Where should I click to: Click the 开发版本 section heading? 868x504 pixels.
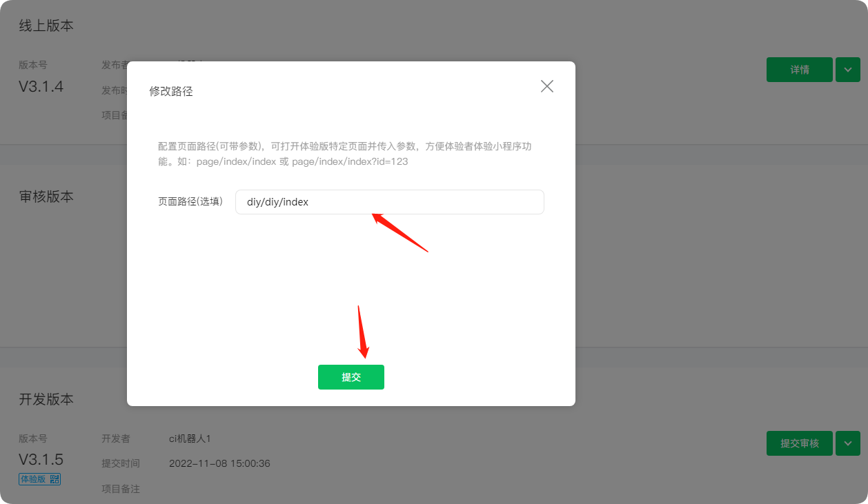point(46,399)
